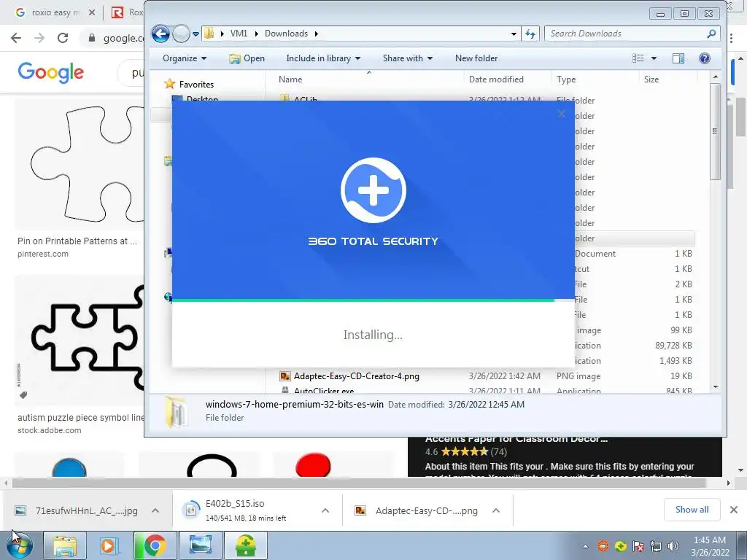This screenshot has height=560, width=747.
Task: Click the installer green progress bar
Action: pos(363,300)
